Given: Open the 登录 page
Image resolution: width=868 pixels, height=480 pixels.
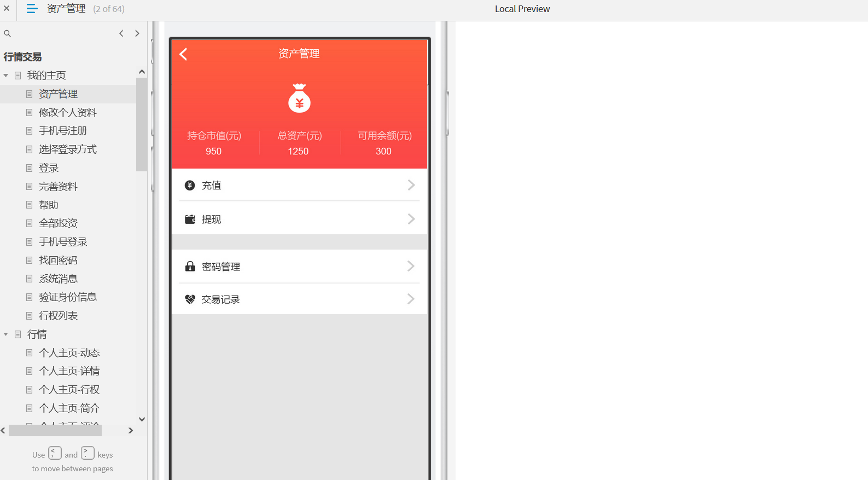Looking at the screenshot, I should [x=49, y=168].
